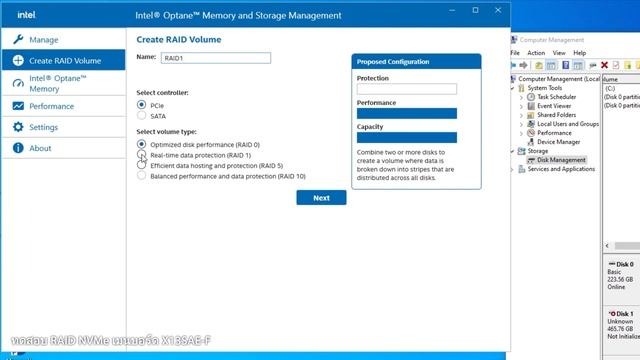Viewport: 640px width, 360px height.
Task: Expand Performance node arrow in Computer Management
Action: 521,133
